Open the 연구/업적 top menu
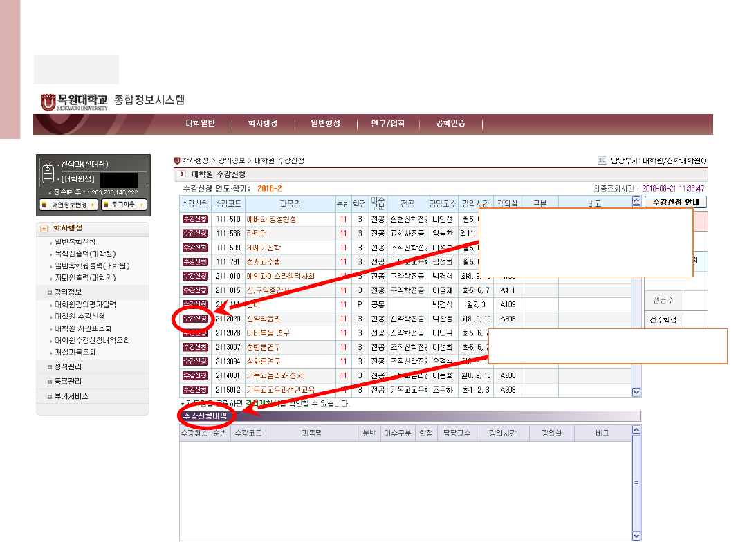Screen dimensions: 747x560 click(x=388, y=124)
